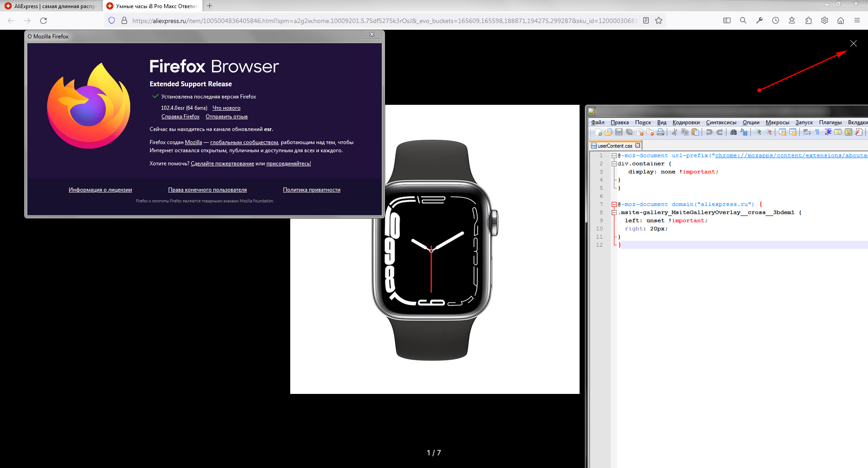Screen dimensions: 868x468
Task: Go to Firefox home page icon
Action: click(x=841, y=21)
